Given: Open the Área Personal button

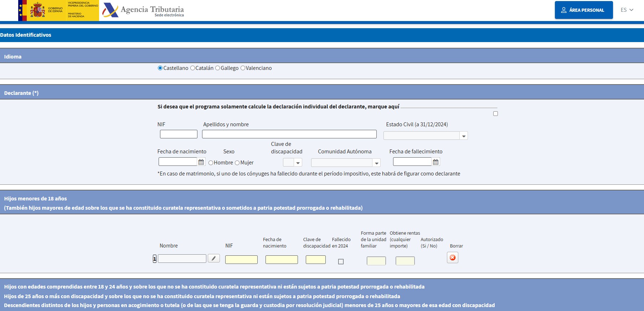Looking at the screenshot, I should point(583,10).
